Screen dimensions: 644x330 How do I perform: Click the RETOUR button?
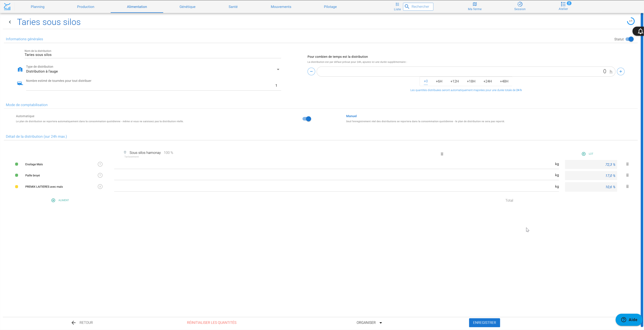82,323
